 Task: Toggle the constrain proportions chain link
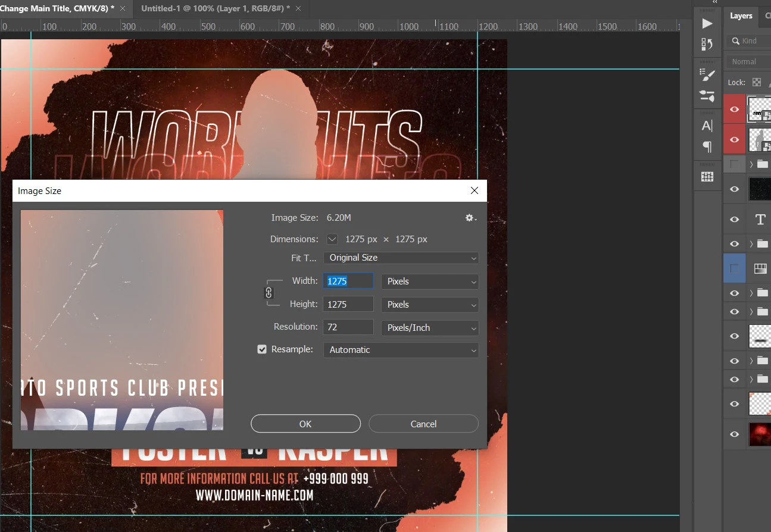coord(269,293)
